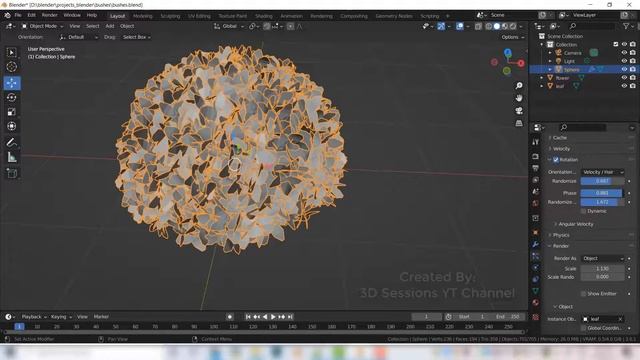Hide the leaf object in outliner
This screenshot has height=360, width=640.
624,86
